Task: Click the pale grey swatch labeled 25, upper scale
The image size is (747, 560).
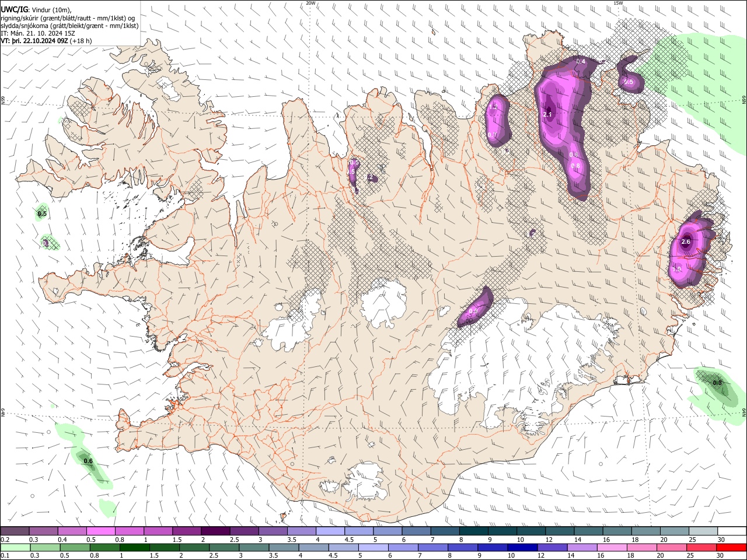Action: 703,531
